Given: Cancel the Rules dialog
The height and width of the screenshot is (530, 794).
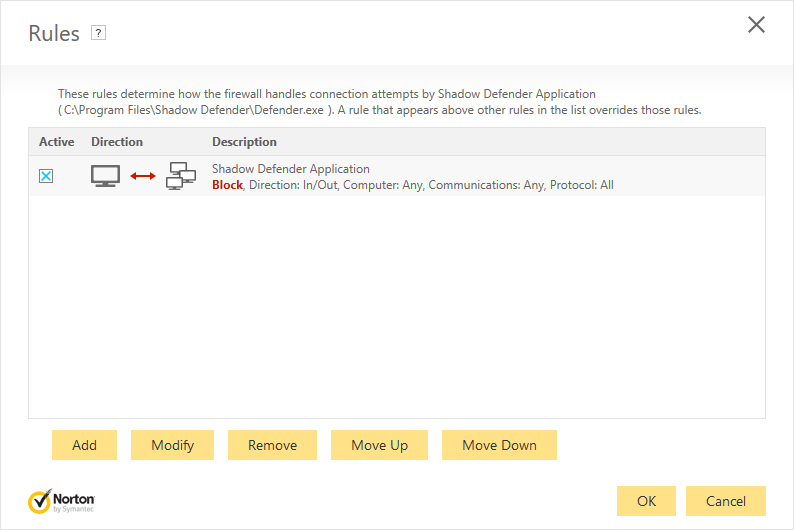Looking at the screenshot, I should 726,500.
